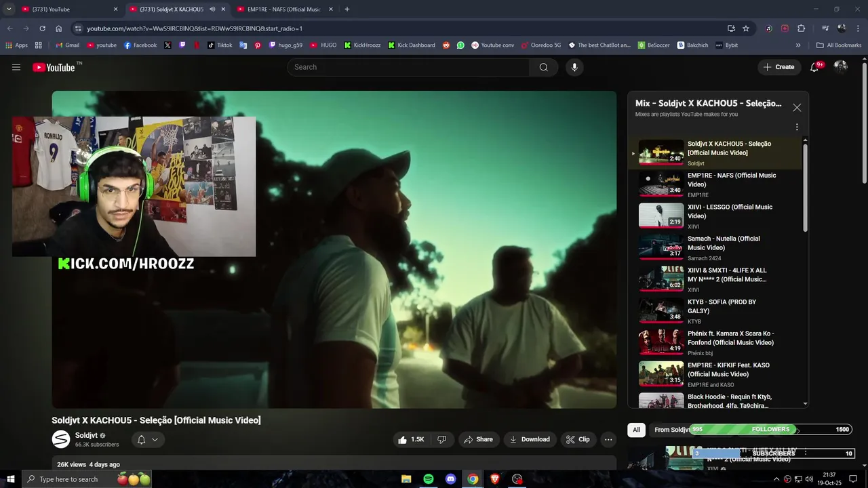Viewport: 868px width, 488px height.
Task: Open Brave browser from the taskbar
Action: (x=495, y=479)
